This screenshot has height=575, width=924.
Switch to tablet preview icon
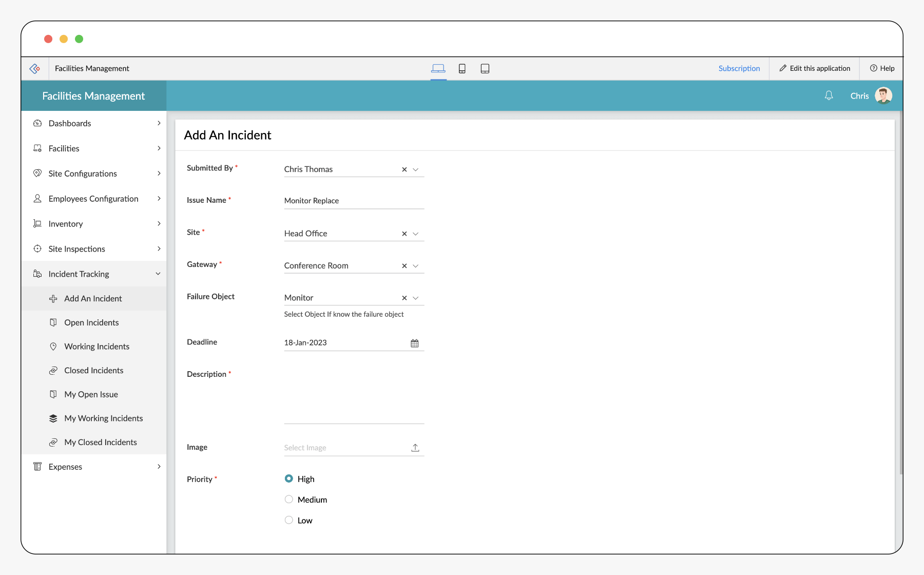485,69
